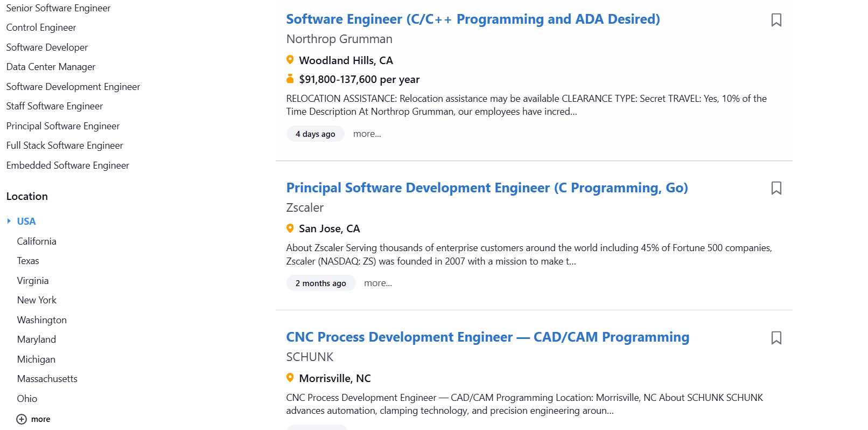Open the Software Engineer C/C++ ADA job title
The image size is (868, 430).
point(473,19)
